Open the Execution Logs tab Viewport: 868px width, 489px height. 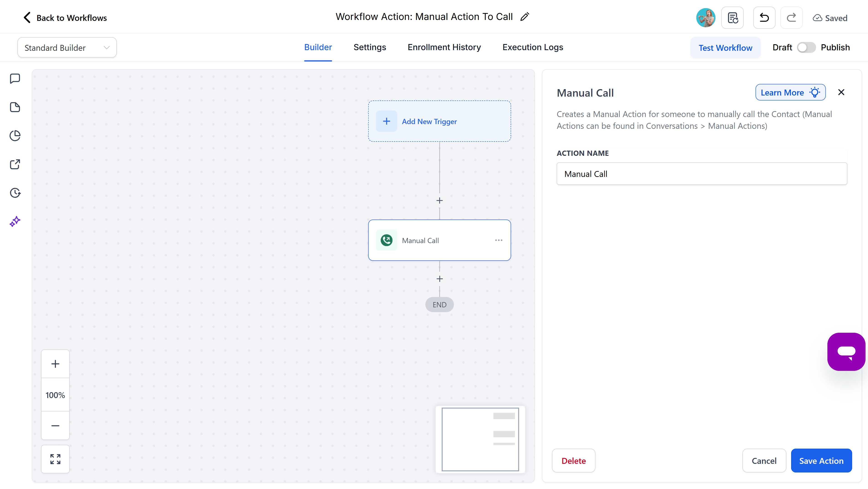tap(532, 47)
